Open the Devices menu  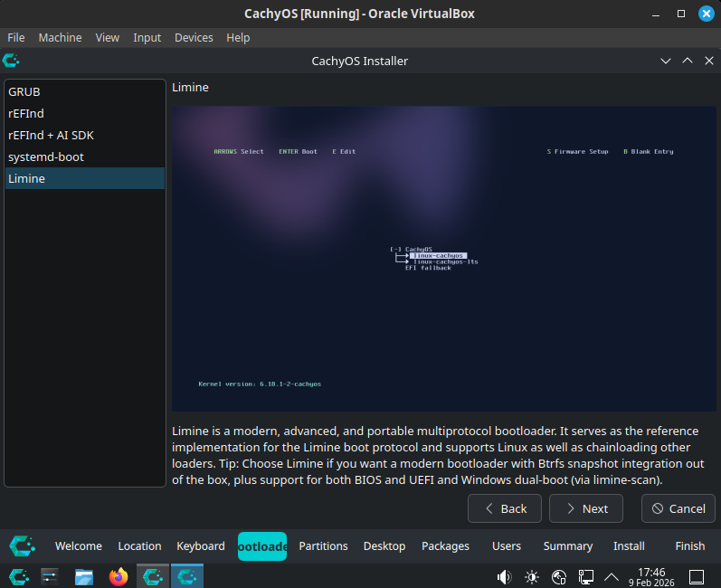[194, 37]
